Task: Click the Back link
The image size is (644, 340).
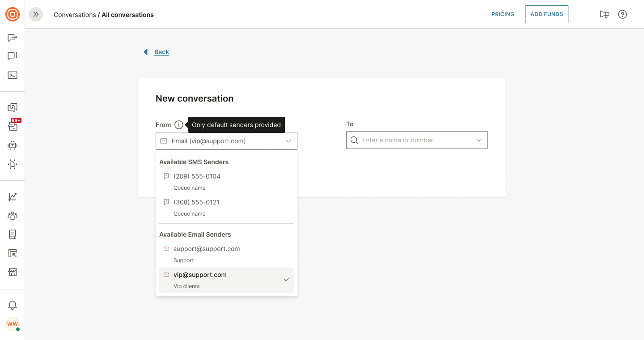Action: [161, 52]
